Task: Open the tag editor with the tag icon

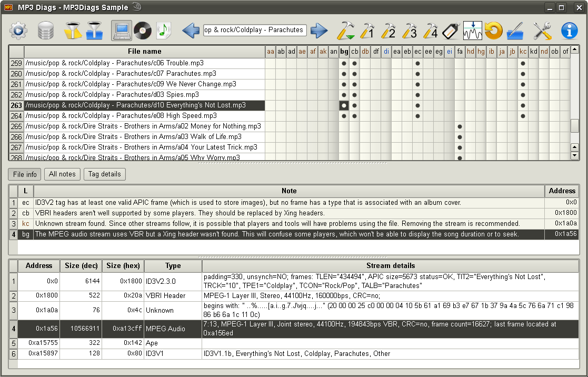Action: (x=451, y=31)
